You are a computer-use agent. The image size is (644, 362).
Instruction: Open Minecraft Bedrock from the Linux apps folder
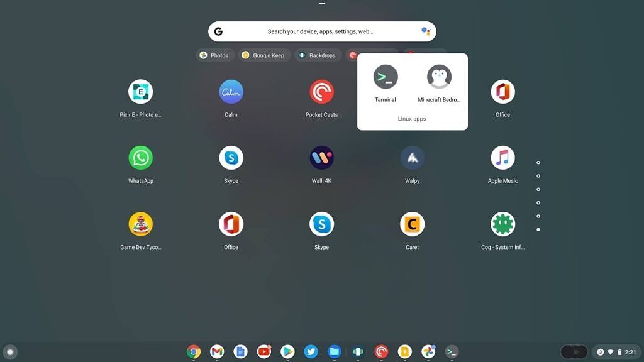[439, 77]
